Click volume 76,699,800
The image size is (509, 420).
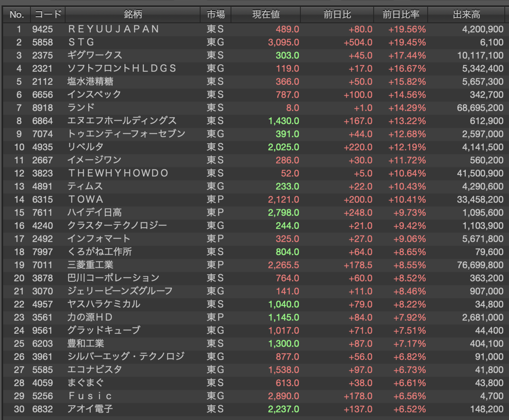(x=480, y=265)
